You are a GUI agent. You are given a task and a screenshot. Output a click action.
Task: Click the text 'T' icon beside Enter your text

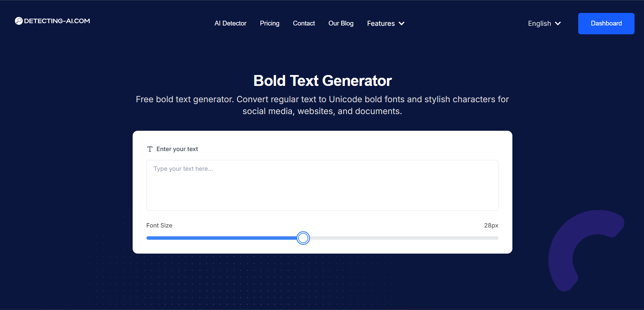click(x=150, y=149)
